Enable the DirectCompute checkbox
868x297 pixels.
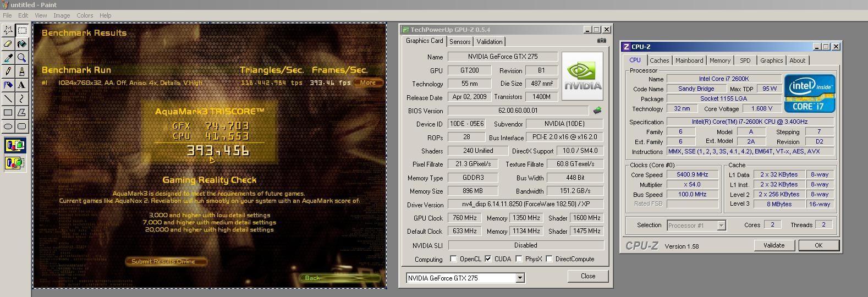(x=549, y=259)
